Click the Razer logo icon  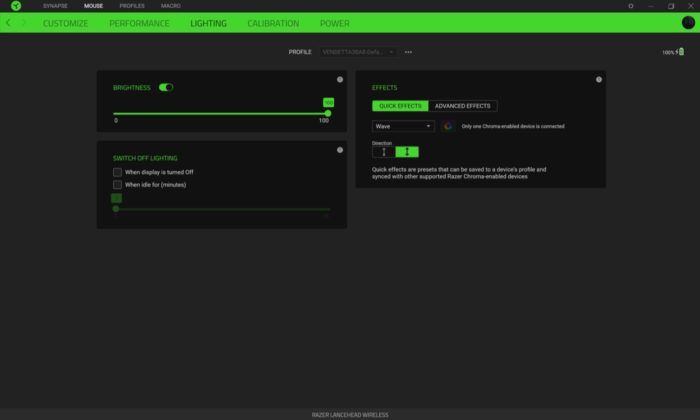coord(16,6)
